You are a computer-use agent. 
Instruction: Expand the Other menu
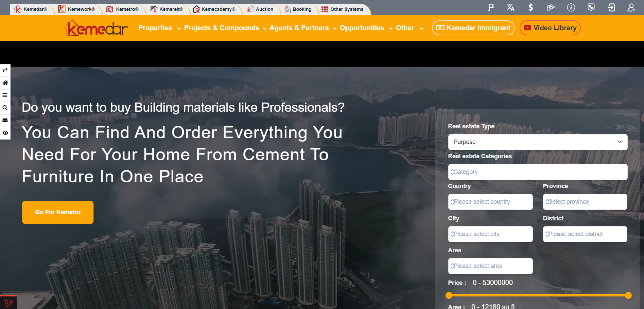(x=410, y=28)
